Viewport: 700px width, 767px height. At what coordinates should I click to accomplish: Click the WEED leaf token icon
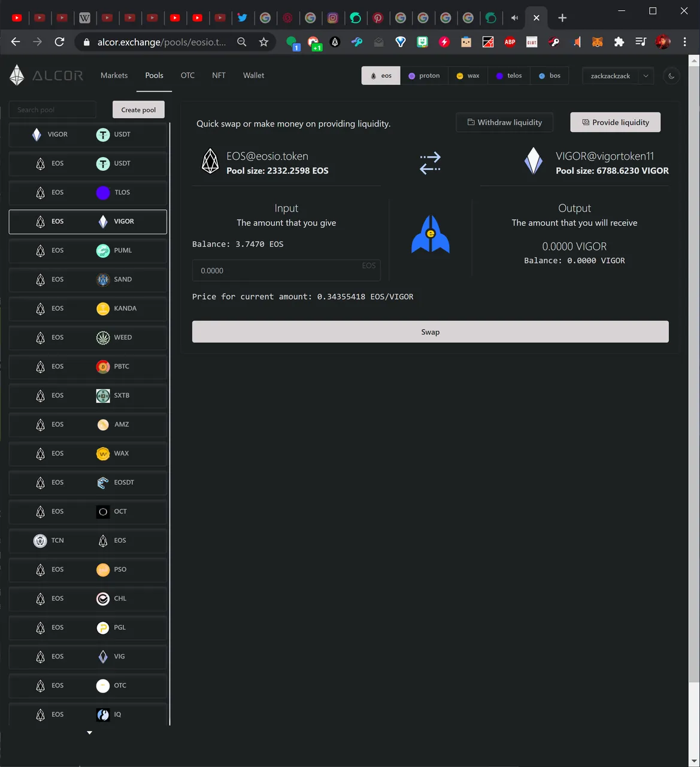click(x=103, y=337)
